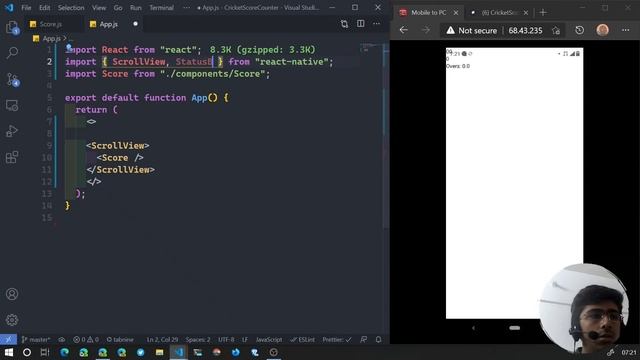Click the Ln 2, Col 29 cursor position
640x360 pixels.
point(162,340)
